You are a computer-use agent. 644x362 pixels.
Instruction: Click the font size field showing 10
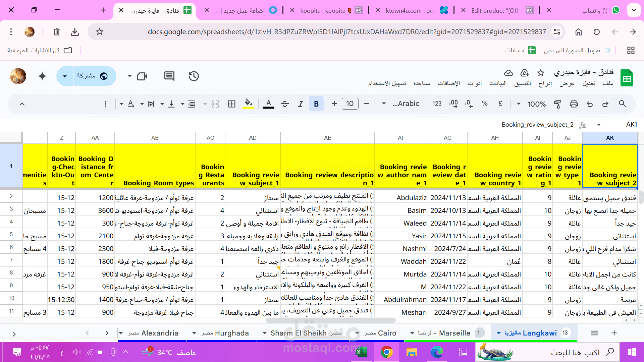pos(350,104)
